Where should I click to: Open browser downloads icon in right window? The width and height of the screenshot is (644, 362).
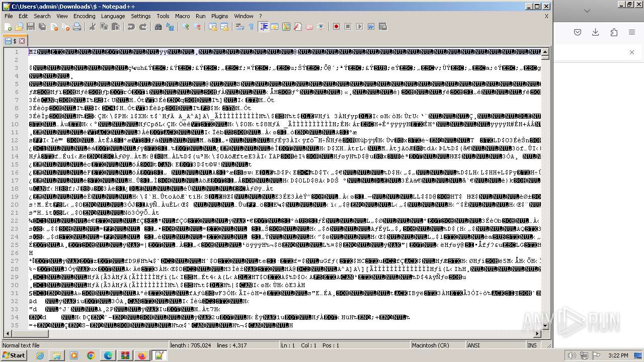coord(596,32)
